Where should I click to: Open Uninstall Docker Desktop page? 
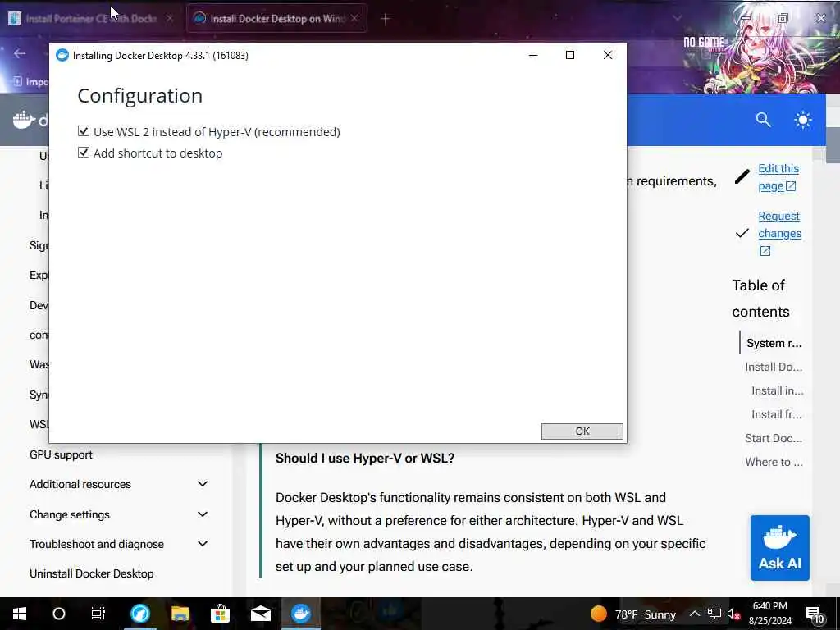point(92,573)
